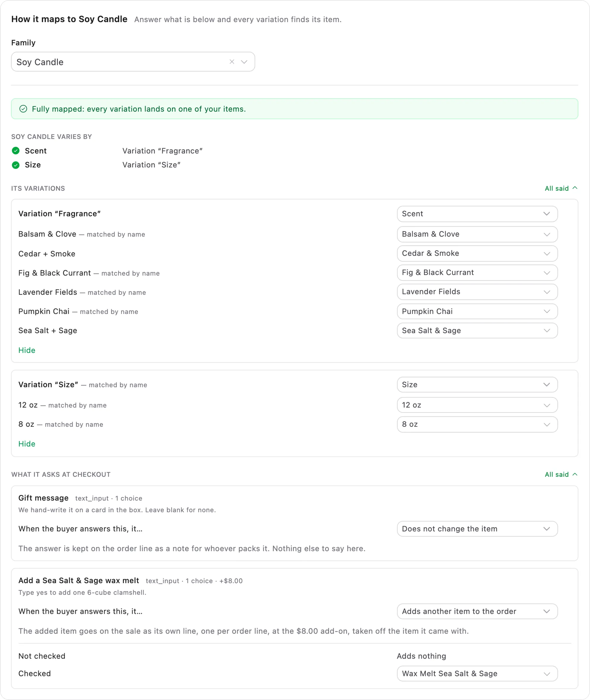Clear the Soy Candle family selection
This screenshot has width=590, height=700.
(232, 62)
